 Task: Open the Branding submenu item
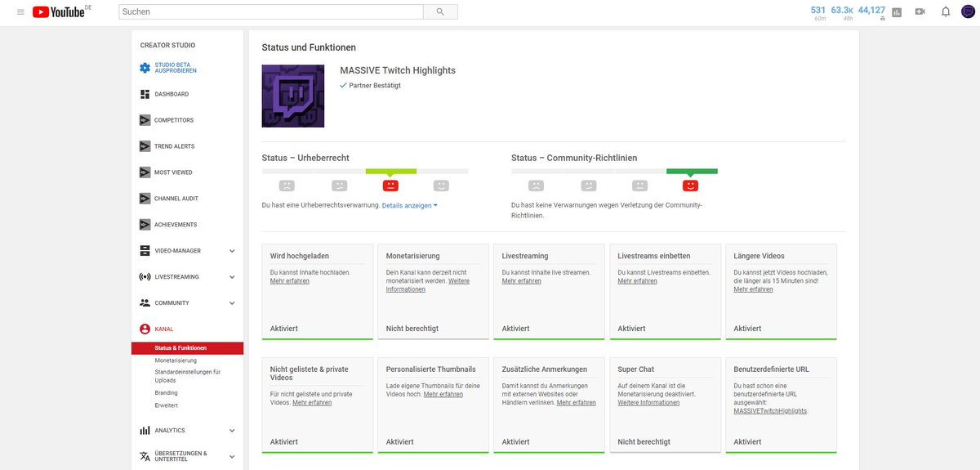166,393
